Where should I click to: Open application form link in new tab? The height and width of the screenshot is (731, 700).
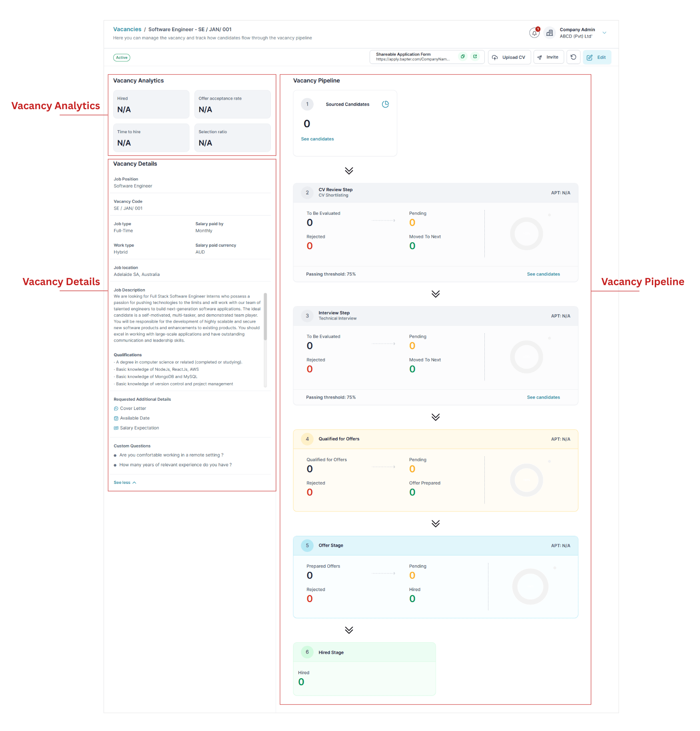[x=475, y=57]
